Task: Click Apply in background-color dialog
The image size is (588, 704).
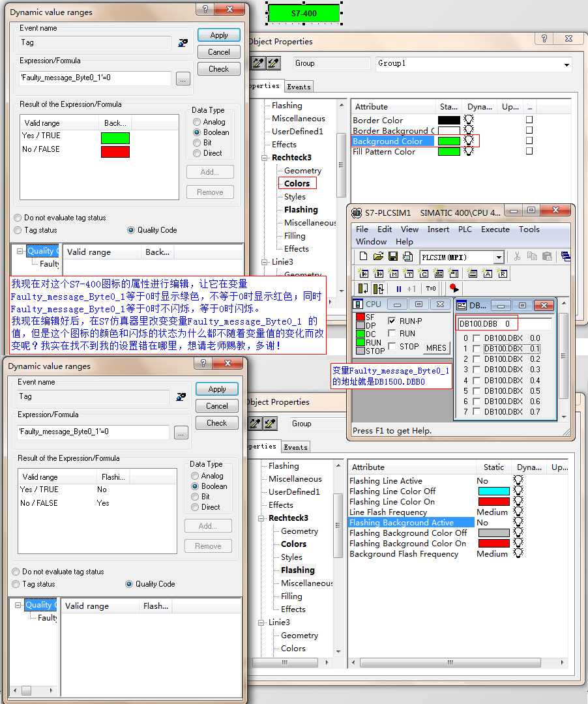Action: click(218, 35)
